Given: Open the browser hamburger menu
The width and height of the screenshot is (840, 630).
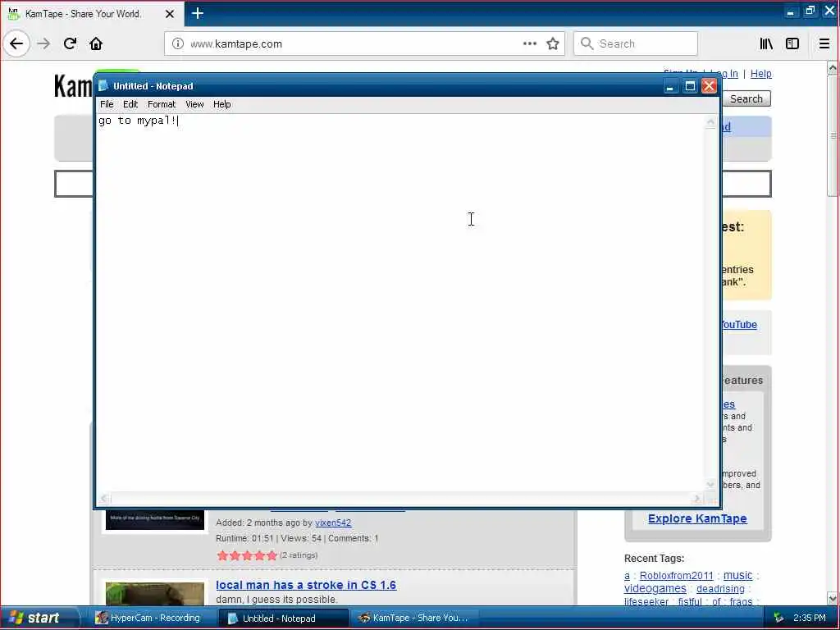Looking at the screenshot, I should coord(824,43).
